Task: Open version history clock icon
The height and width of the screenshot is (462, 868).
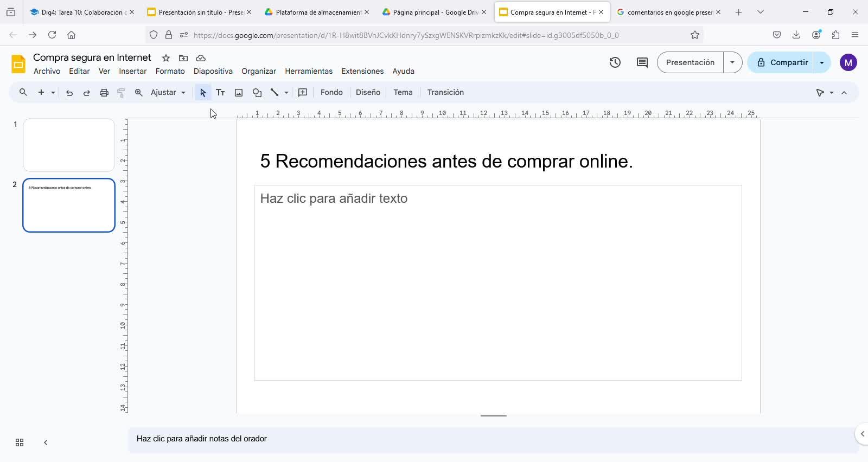Action: coord(615,62)
